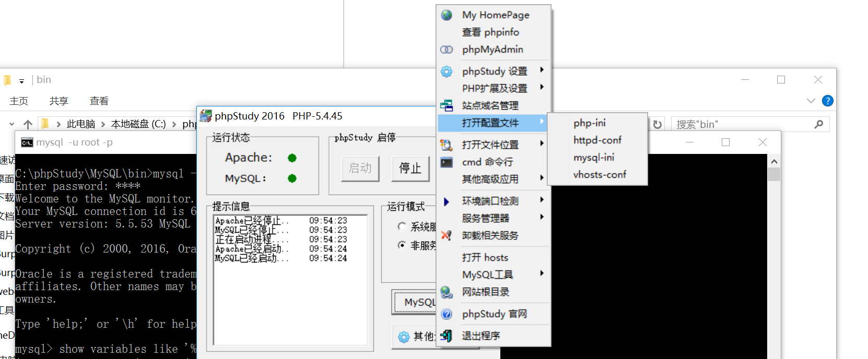
Task: Open My HomePage globe icon
Action: tap(447, 15)
